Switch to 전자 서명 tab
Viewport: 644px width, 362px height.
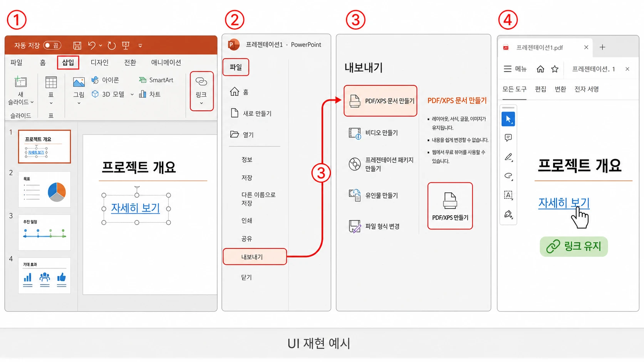[x=587, y=89]
